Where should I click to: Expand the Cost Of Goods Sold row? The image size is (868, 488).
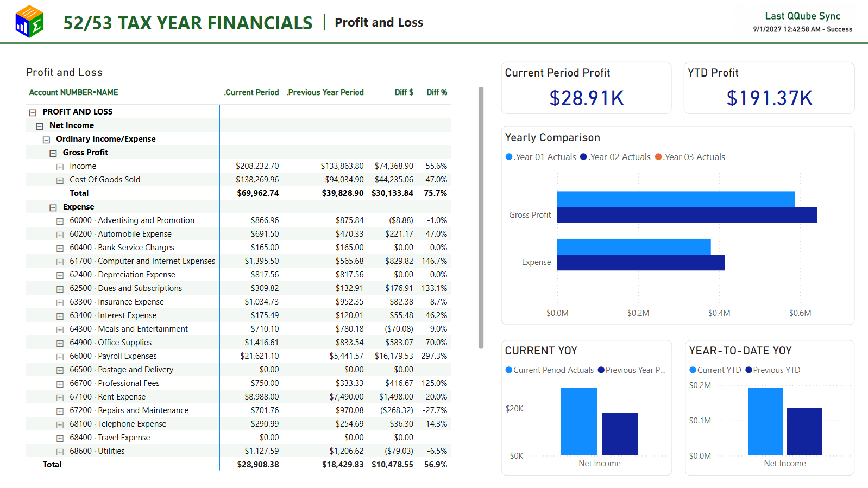[60, 180]
